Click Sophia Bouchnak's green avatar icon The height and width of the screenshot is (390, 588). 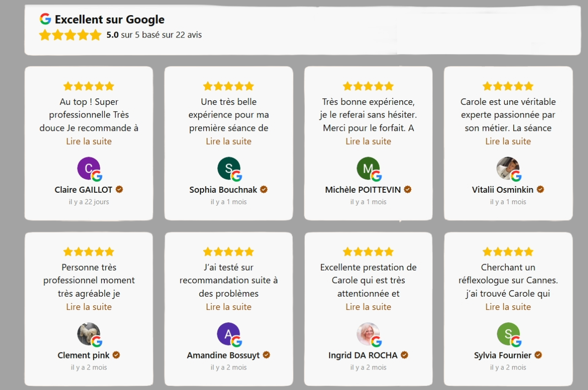[228, 168]
